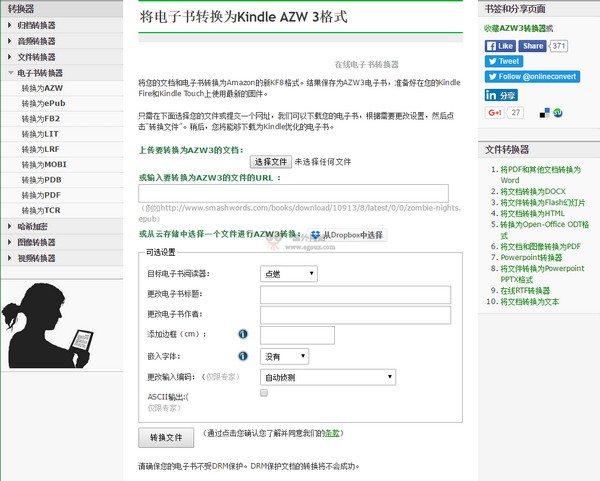Click the 选择文件 upload button
The height and width of the screenshot is (481, 600).
271,162
